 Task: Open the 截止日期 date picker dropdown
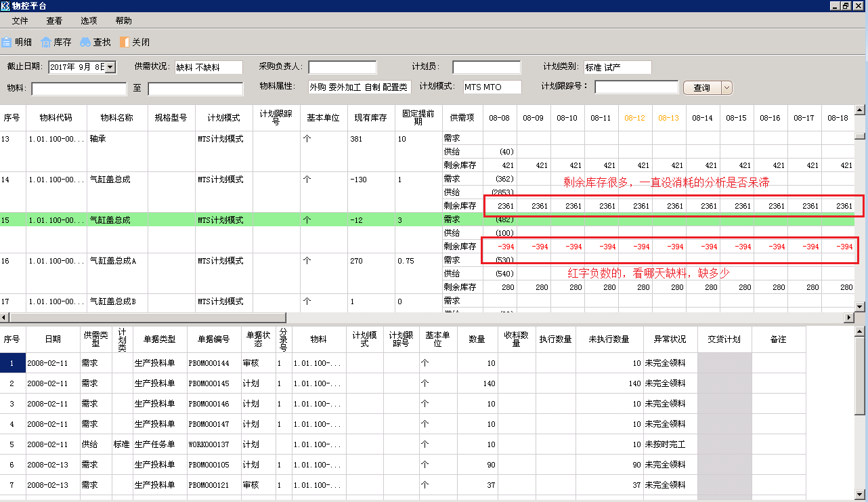pyautogui.click(x=111, y=67)
